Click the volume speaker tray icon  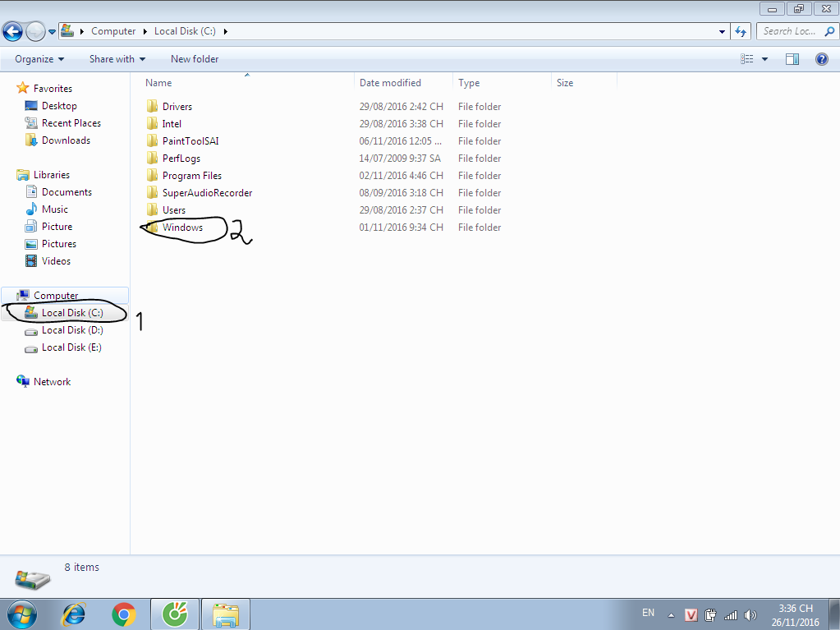(x=750, y=614)
